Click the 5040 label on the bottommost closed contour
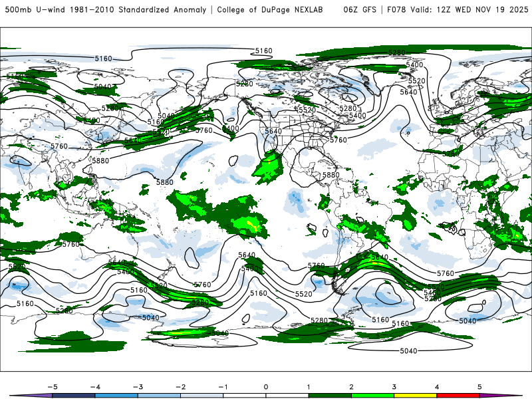 pos(408,351)
